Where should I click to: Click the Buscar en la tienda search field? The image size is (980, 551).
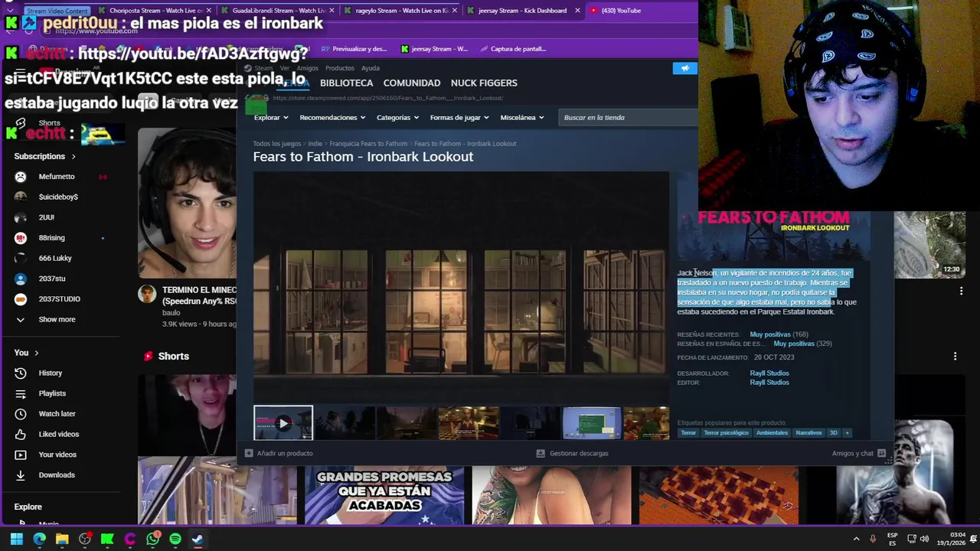(x=628, y=117)
